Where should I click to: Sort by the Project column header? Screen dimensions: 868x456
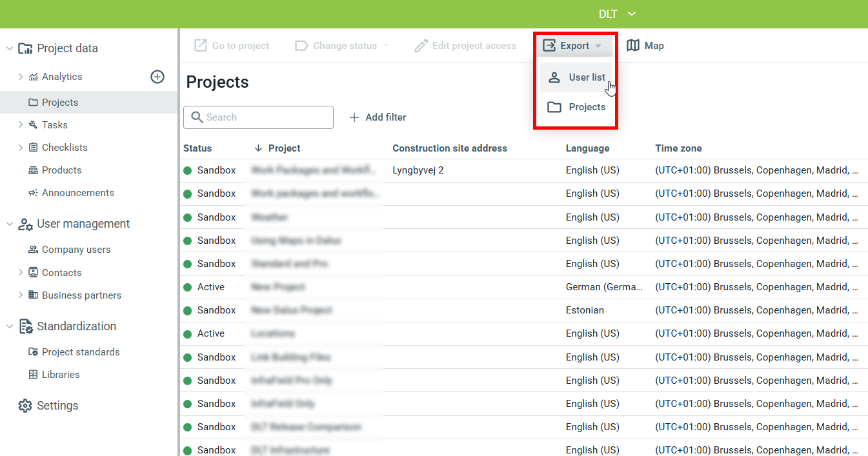[x=284, y=148]
